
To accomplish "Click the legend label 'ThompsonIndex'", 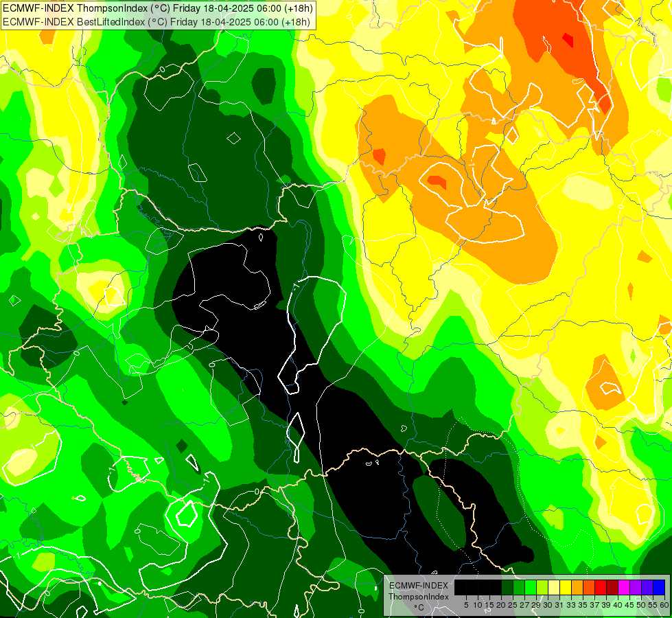I will click(419, 597).
